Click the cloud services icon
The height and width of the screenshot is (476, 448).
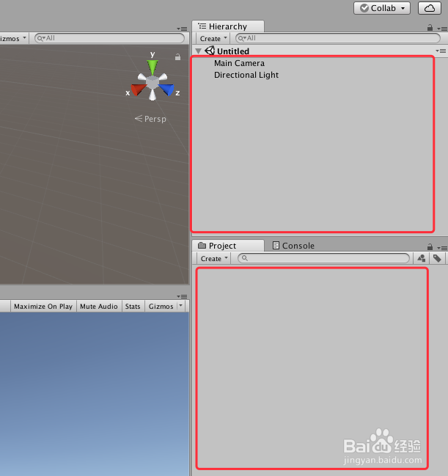point(430,8)
